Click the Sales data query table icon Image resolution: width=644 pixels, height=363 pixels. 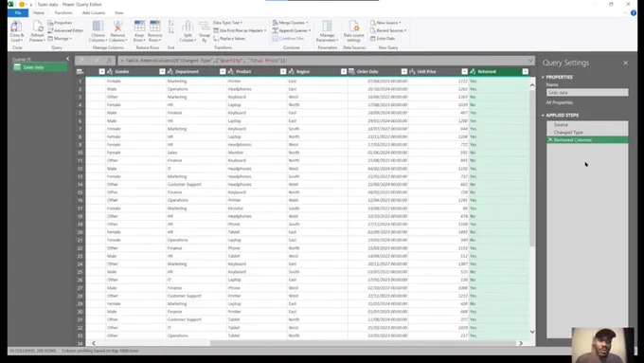click(x=17, y=67)
